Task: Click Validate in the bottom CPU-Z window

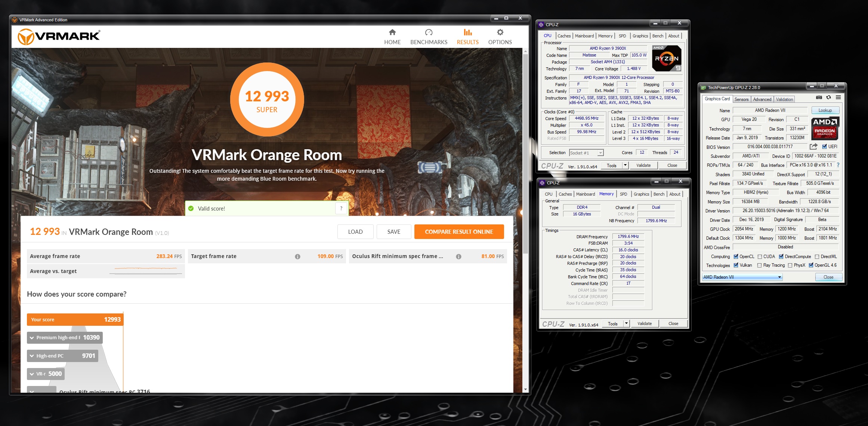Action: 645,324
